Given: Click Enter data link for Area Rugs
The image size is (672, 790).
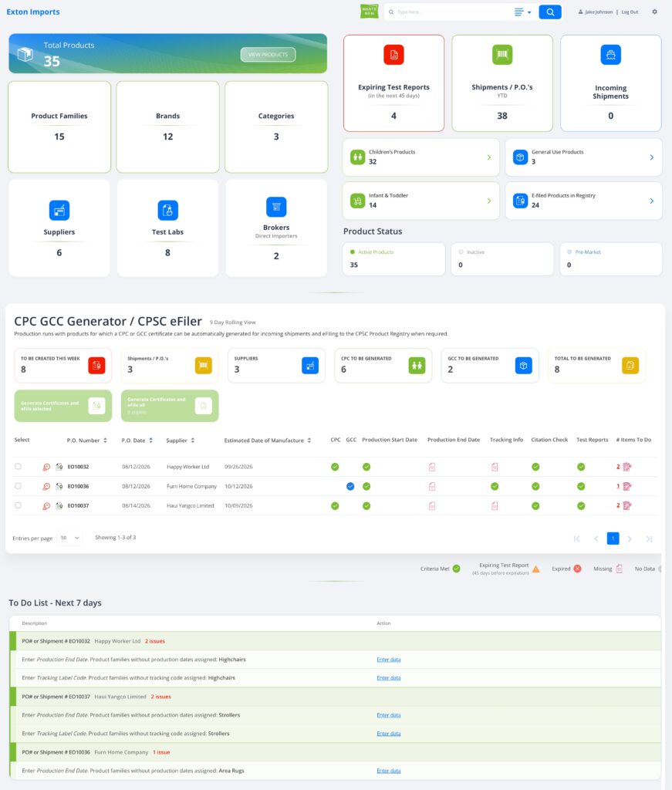Looking at the screenshot, I should click(388, 771).
